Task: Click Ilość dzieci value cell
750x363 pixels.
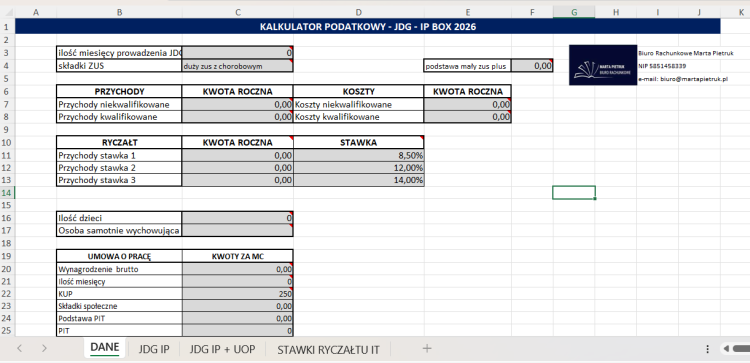Action: tap(238, 218)
